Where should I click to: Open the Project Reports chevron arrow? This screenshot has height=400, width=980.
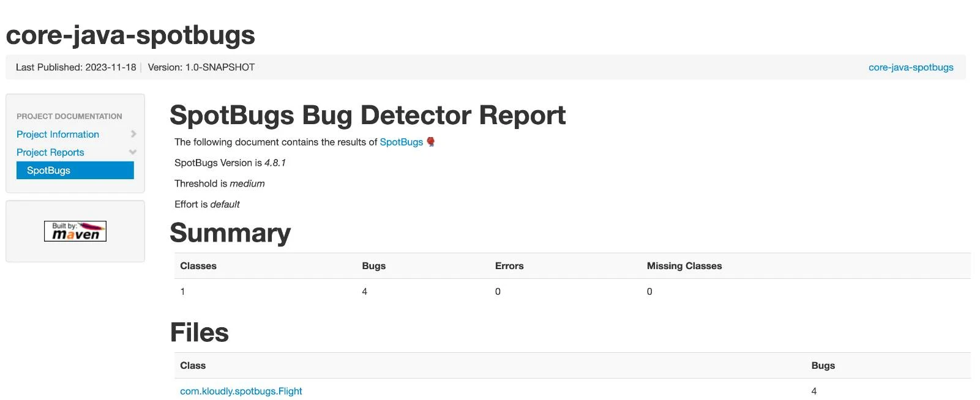point(133,152)
